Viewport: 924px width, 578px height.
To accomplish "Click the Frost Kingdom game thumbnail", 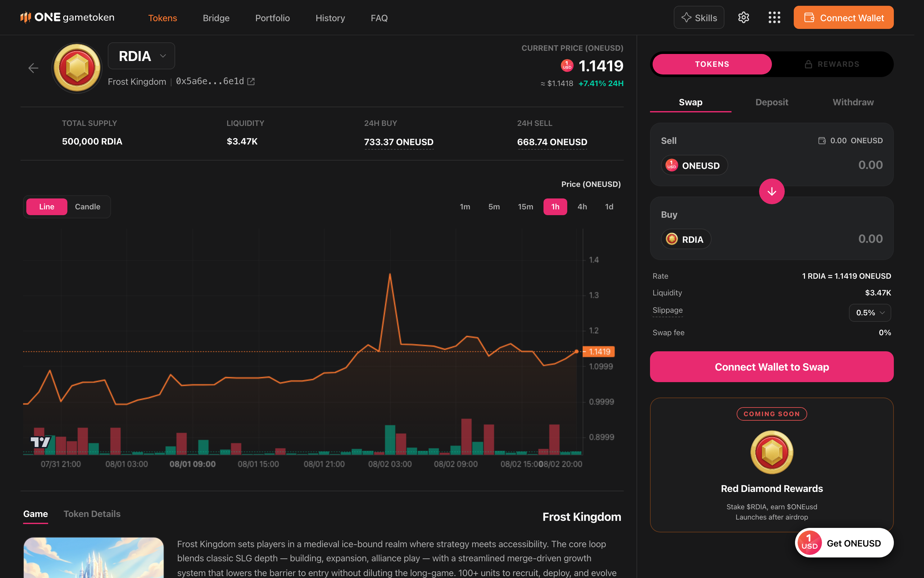I will (x=94, y=558).
